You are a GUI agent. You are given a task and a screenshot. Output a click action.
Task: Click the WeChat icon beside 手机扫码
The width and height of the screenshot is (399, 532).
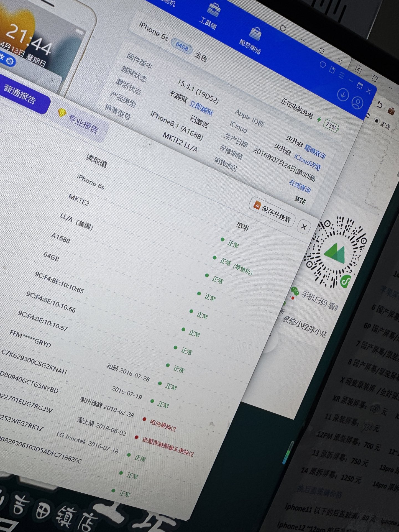(295, 291)
